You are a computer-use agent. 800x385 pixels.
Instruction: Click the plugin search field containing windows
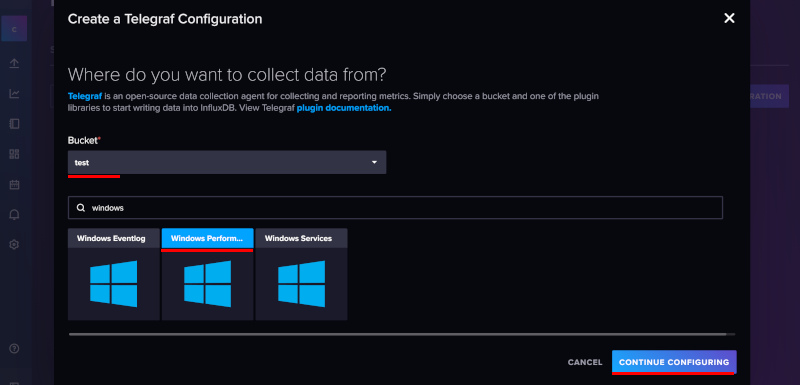pos(395,208)
